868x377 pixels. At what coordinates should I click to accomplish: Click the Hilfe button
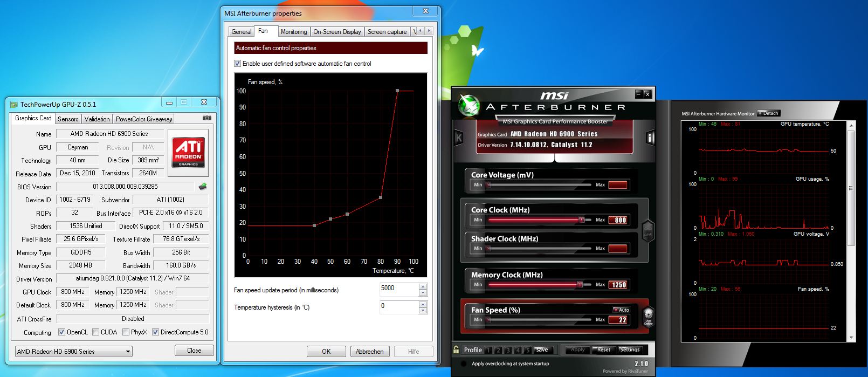[x=414, y=351]
